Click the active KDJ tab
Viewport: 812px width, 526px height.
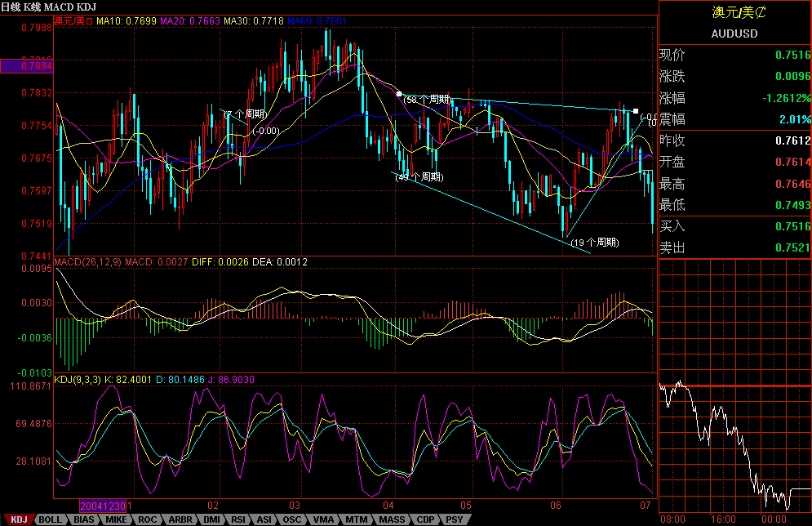(x=18, y=519)
